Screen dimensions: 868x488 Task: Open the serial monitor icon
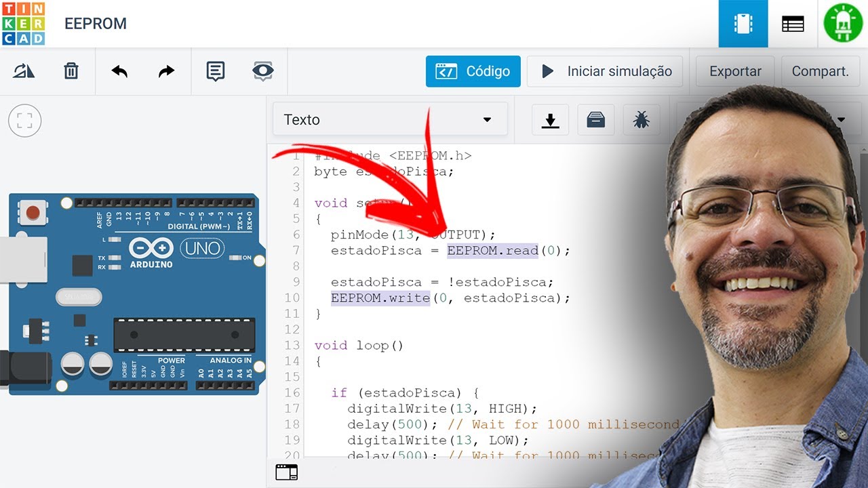[x=286, y=472]
